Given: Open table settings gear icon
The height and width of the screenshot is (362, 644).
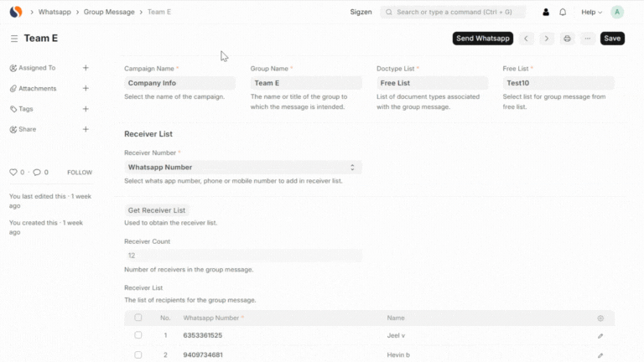Looking at the screenshot, I should (600, 318).
